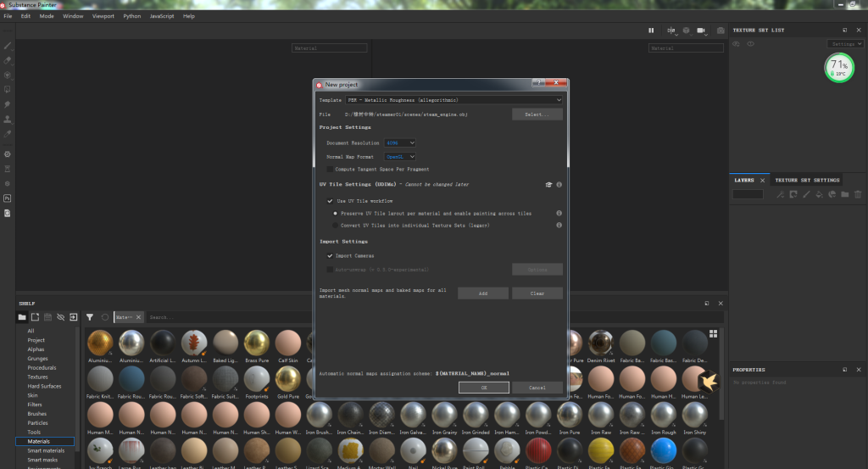Select the Eraser tool in left toolbar
The image size is (868, 469).
point(8,60)
